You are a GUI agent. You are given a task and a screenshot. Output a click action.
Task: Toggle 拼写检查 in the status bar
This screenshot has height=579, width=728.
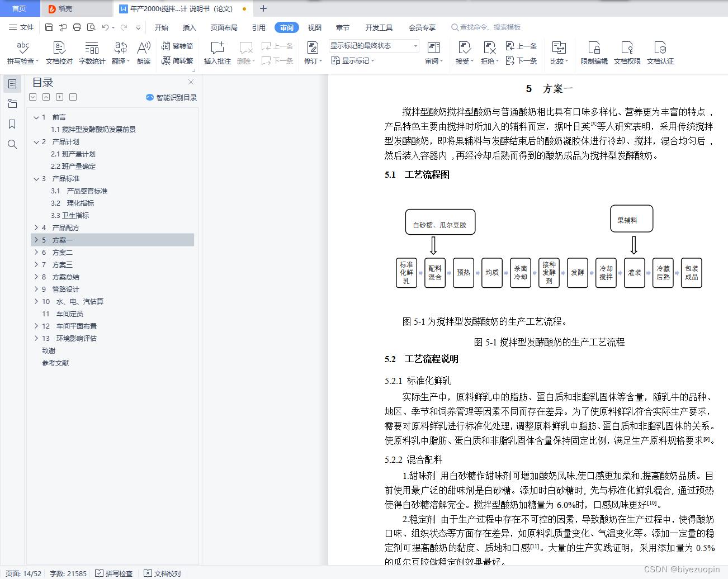114,573
